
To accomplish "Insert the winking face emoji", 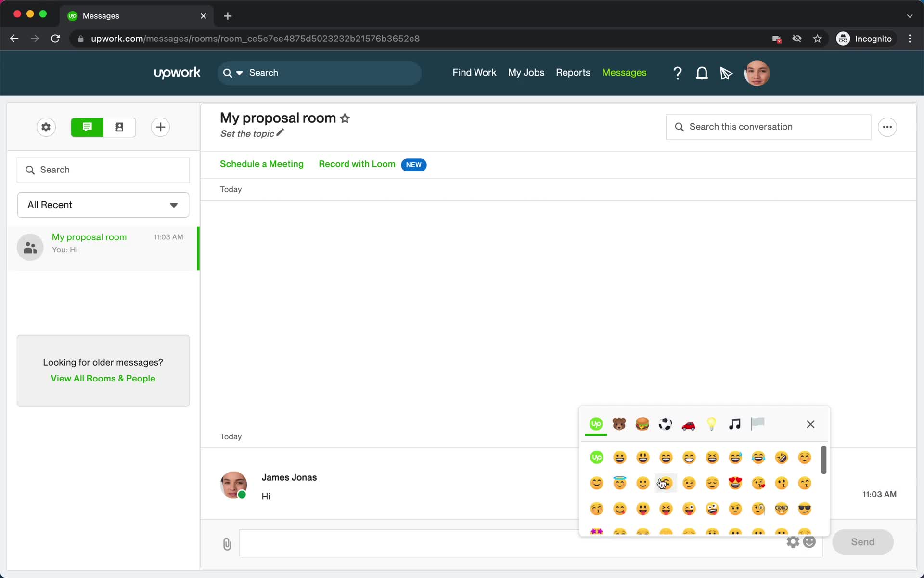I will [689, 483].
